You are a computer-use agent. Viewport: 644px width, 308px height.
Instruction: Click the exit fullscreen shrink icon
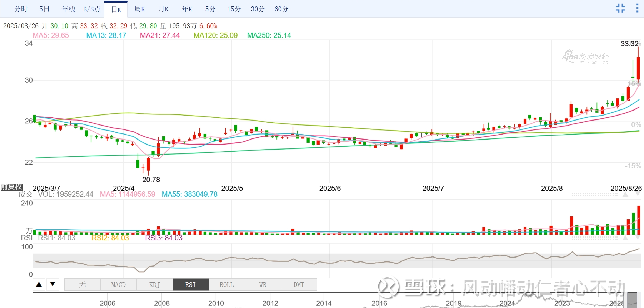pos(620,8)
